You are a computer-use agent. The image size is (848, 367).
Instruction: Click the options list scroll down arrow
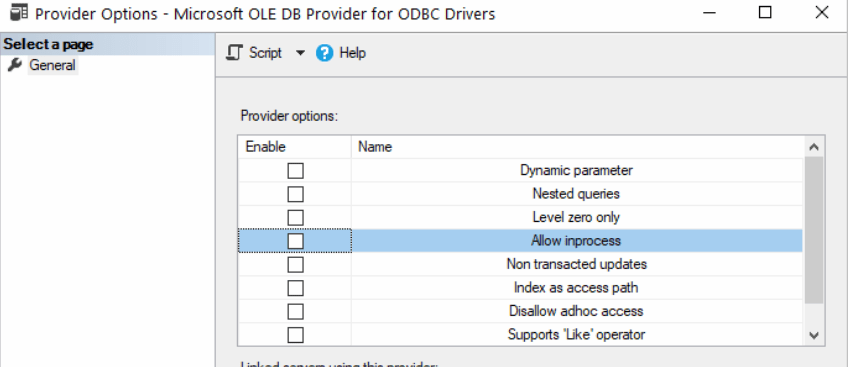click(814, 335)
